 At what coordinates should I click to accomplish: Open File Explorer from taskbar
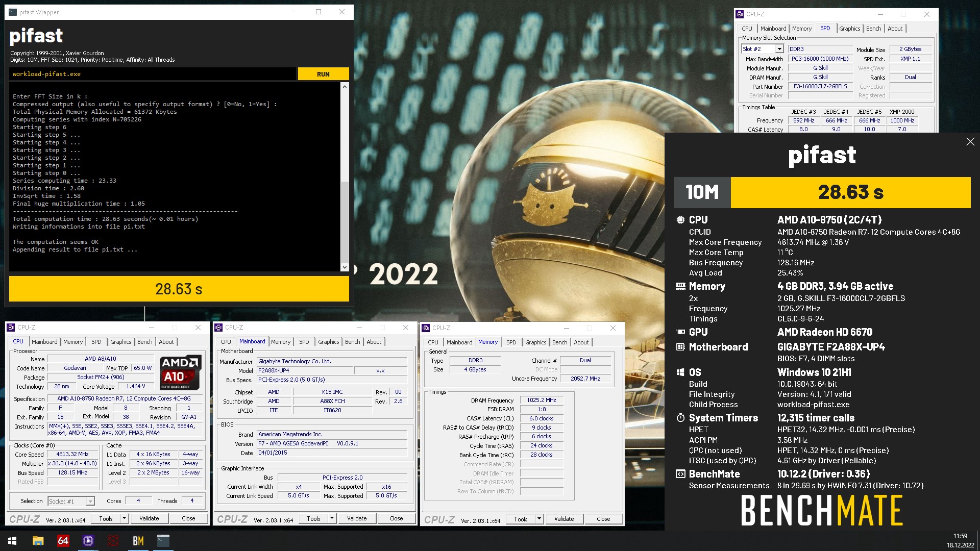pyautogui.click(x=38, y=541)
